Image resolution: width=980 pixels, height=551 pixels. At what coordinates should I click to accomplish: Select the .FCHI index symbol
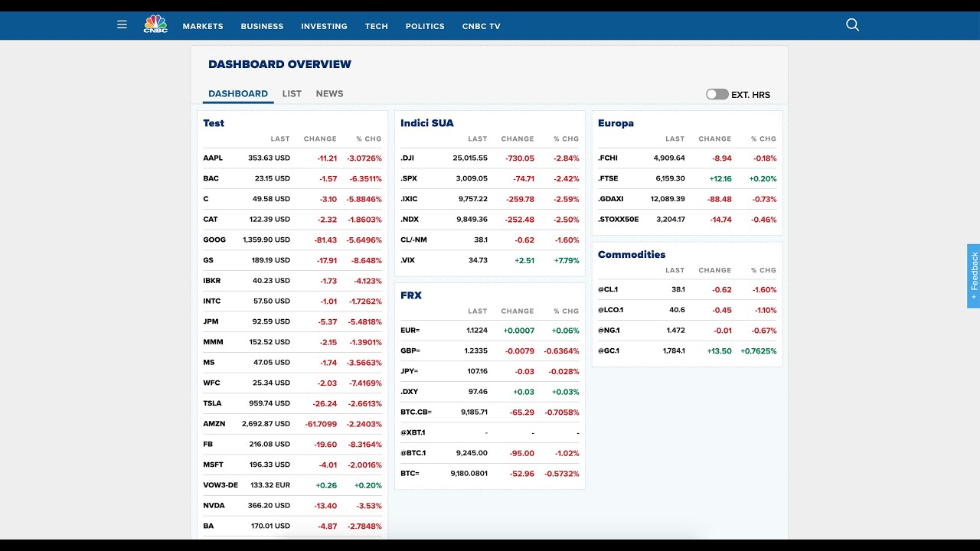[x=608, y=158]
